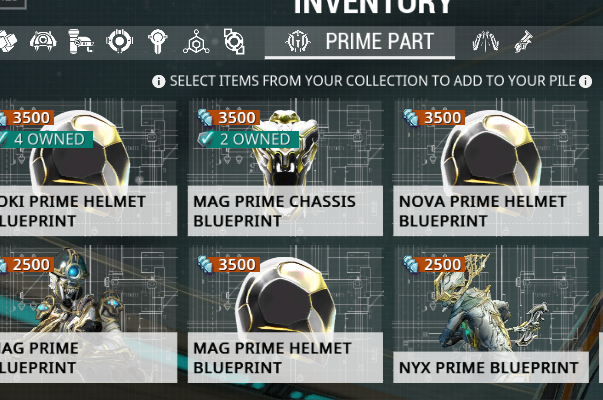Open the circular target category icon
Viewport: 603px width, 400px height.
tap(120, 41)
